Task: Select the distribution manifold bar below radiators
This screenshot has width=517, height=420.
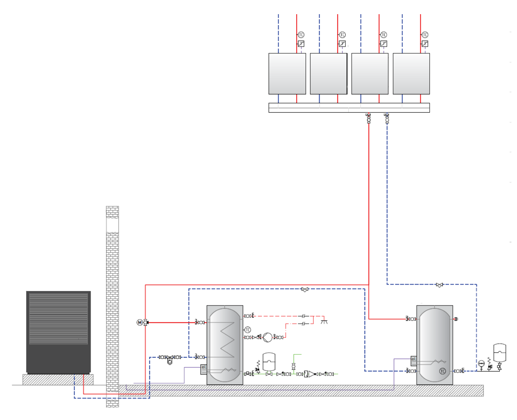Action: click(x=349, y=108)
